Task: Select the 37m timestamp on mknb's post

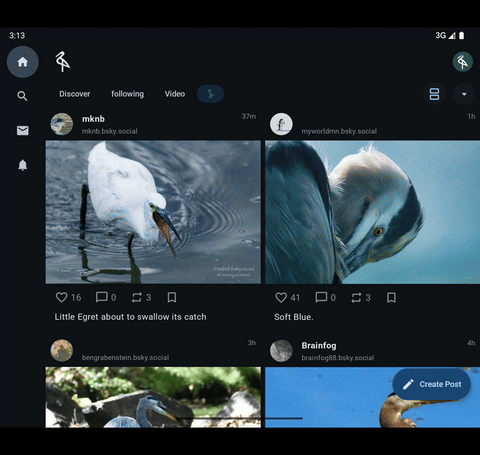Action: (249, 116)
